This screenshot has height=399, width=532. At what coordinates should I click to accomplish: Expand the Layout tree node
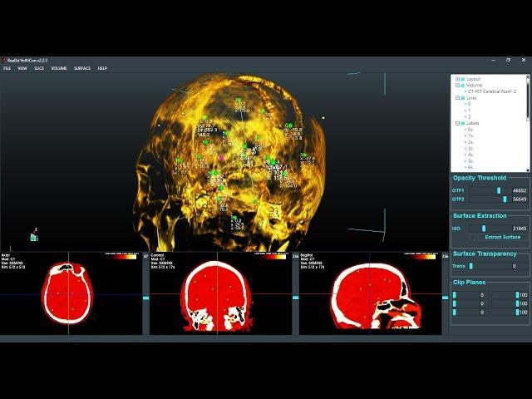[457, 79]
